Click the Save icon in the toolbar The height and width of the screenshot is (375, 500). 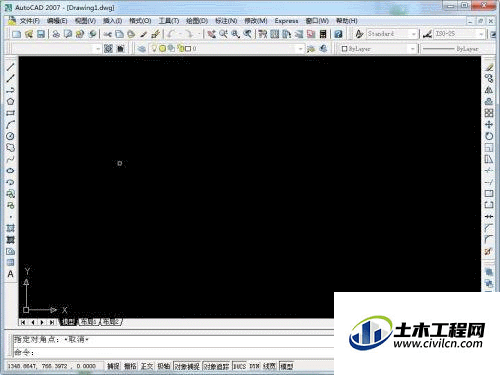click(x=41, y=34)
